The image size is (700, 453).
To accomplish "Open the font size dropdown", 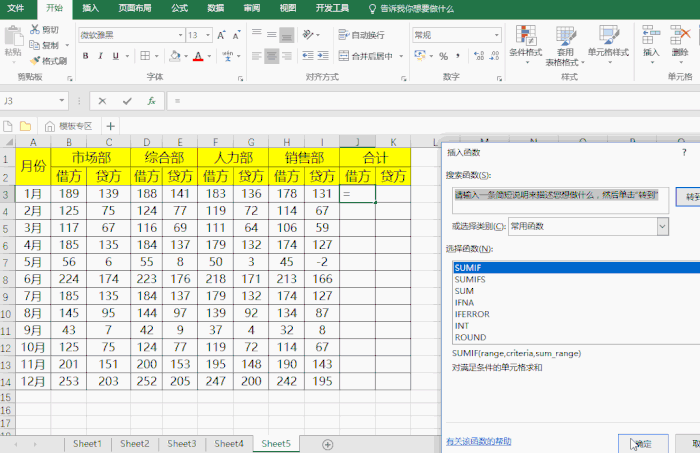I will pyautogui.click(x=208, y=35).
